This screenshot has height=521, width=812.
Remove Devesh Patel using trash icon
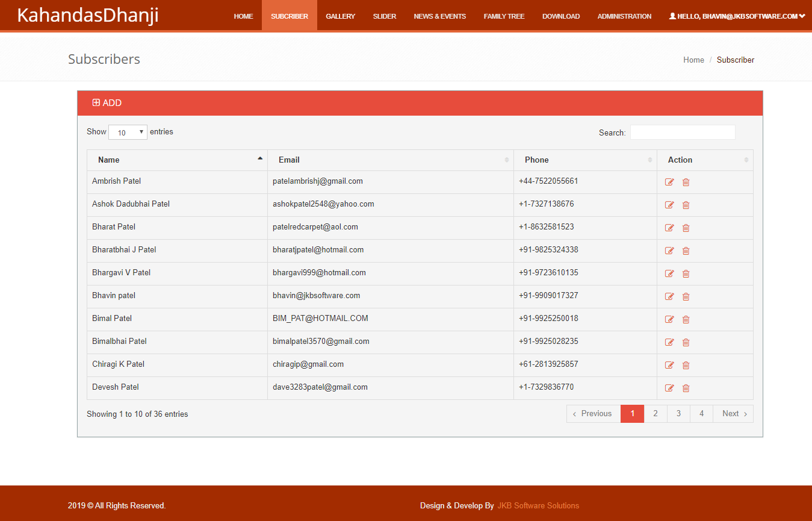click(686, 388)
